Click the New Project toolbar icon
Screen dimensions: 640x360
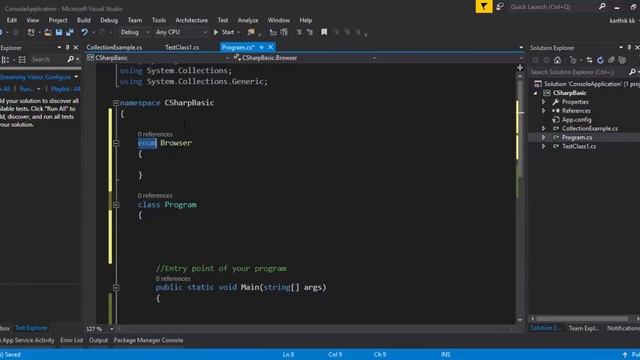pos(31,32)
